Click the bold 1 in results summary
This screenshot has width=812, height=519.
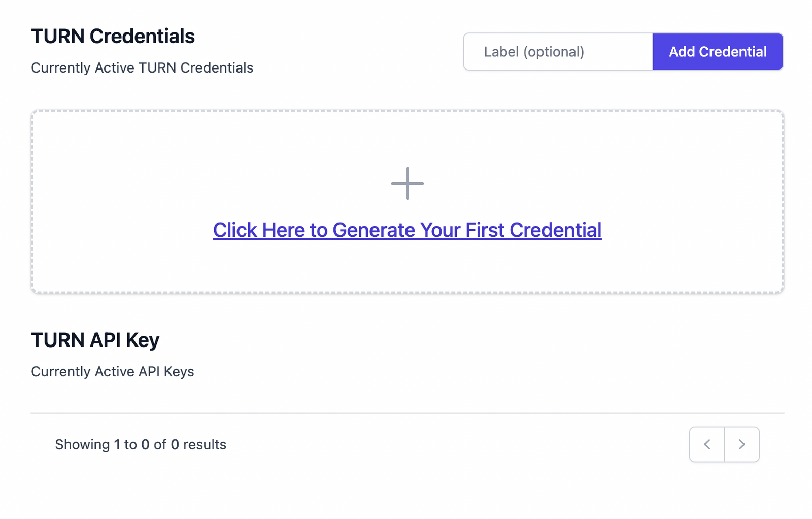[117, 445]
